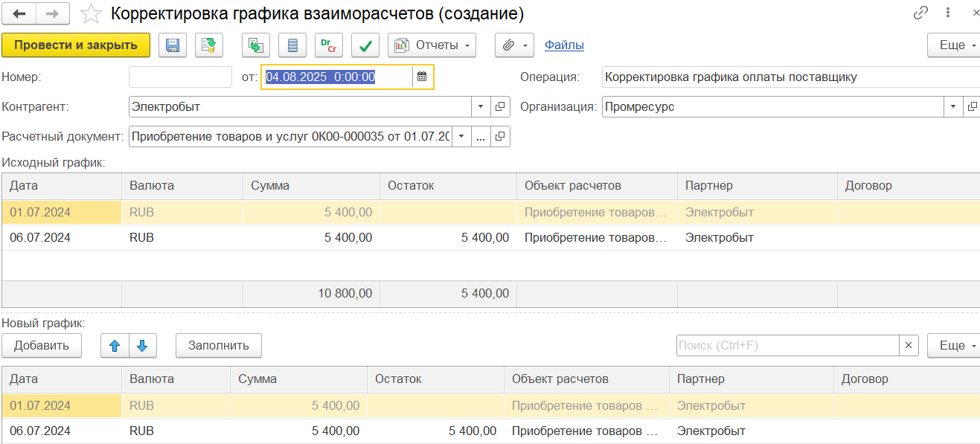
Task: Expand the Организация dropdown arrow
Action: point(953,106)
